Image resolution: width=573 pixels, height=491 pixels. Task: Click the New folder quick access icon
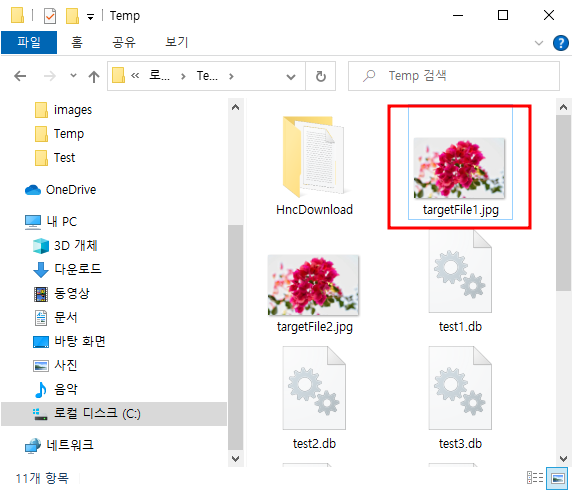tap(72, 16)
